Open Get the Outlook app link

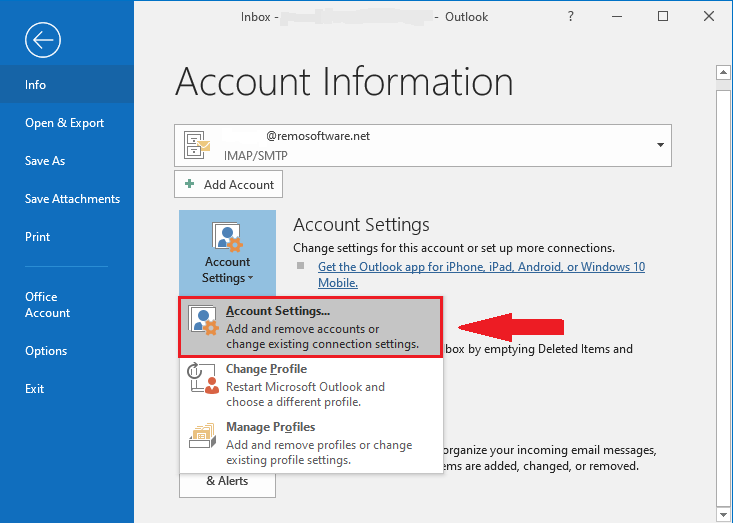point(481,274)
